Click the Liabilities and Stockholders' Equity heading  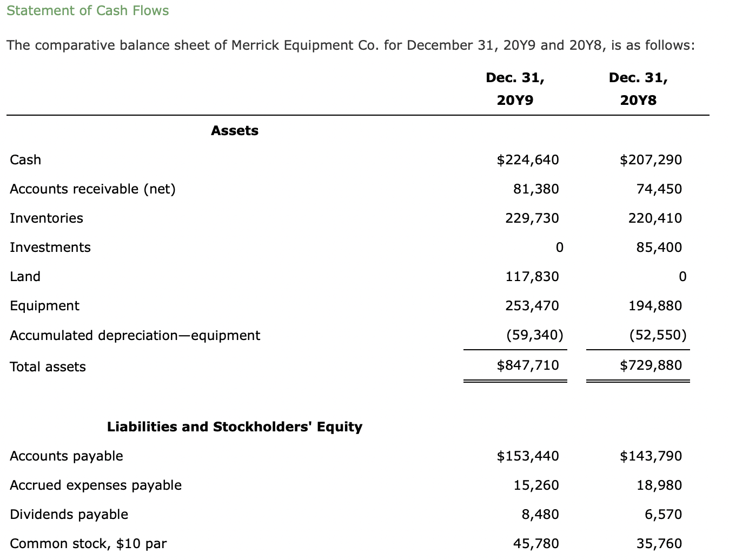pos(235,427)
